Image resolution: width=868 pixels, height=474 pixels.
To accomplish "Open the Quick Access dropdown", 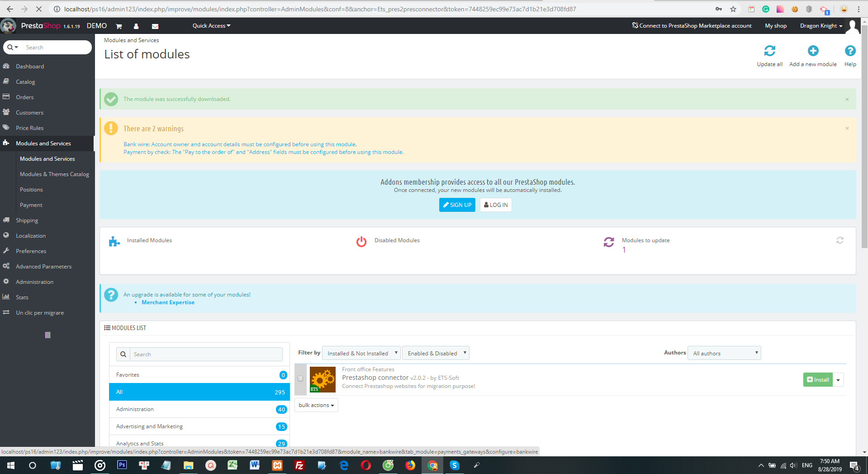I will [x=211, y=26].
